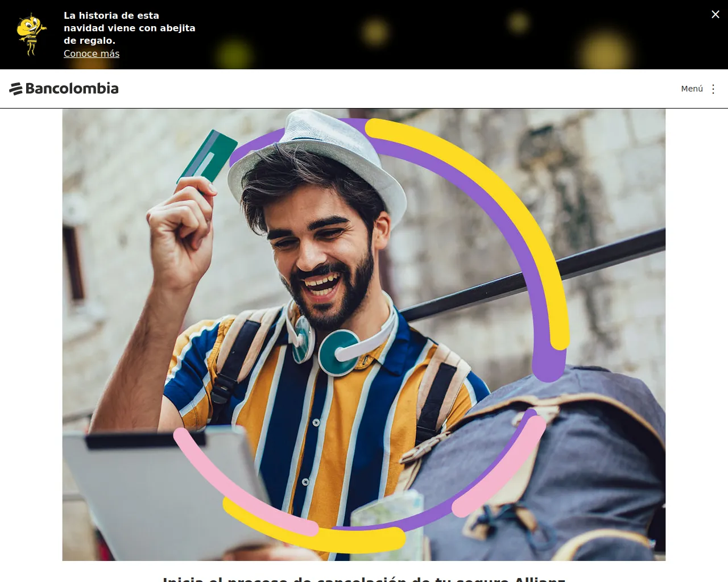Image resolution: width=728 pixels, height=582 pixels.
Task: Click the banner text about navidad abejita
Action: pyautogui.click(x=130, y=28)
